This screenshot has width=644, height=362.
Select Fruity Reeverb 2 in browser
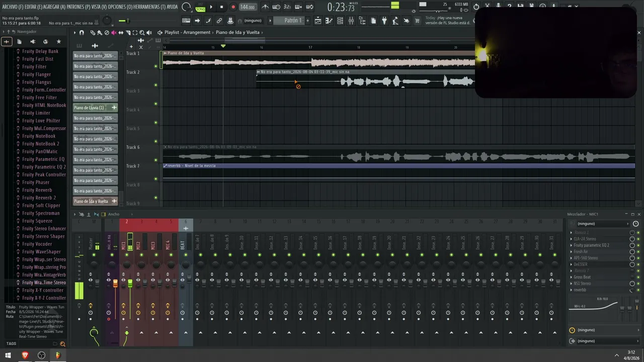pyautogui.click(x=39, y=198)
